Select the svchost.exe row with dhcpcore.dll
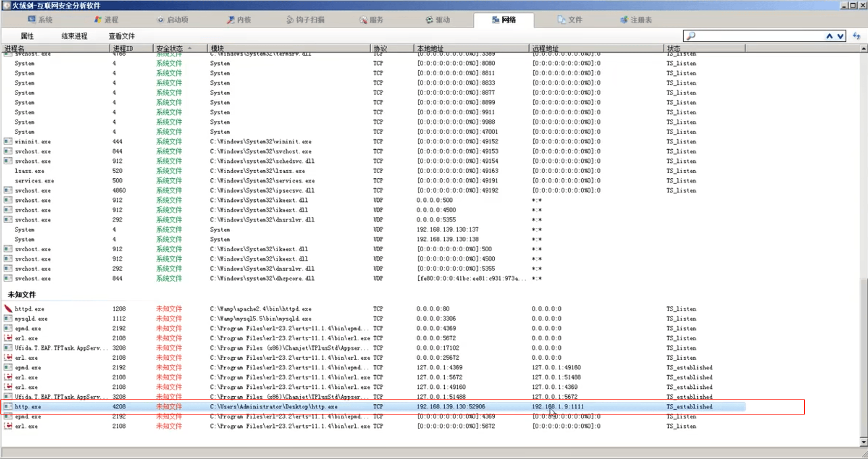The height and width of the screenshot is (459, 868). click(x=373, y=278)
